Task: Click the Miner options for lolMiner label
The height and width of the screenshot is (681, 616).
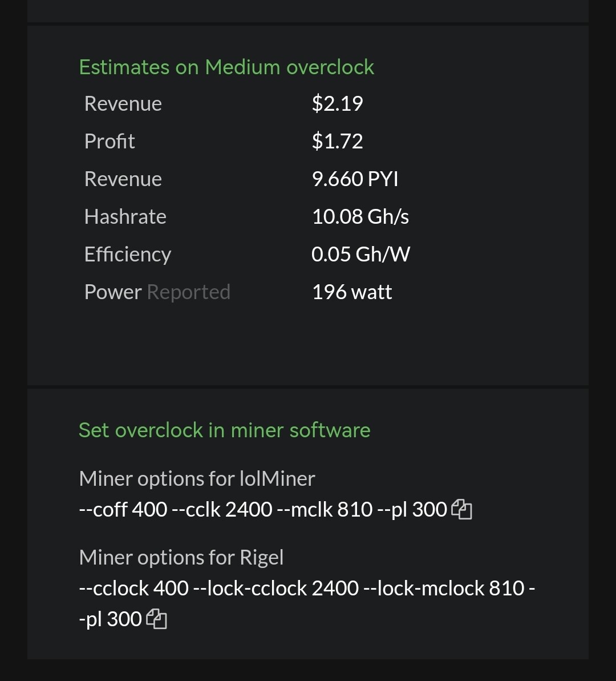Action: pyautogui.click(x=197, y=478)
